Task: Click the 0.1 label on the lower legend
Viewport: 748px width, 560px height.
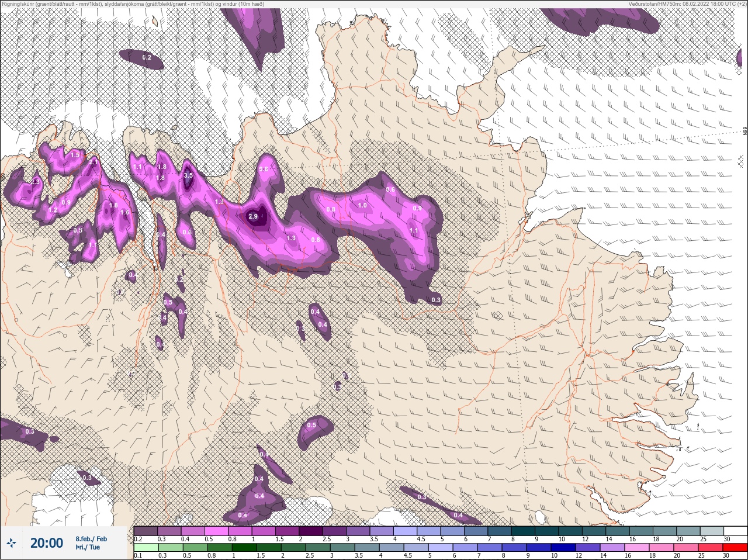Action: 137,555
